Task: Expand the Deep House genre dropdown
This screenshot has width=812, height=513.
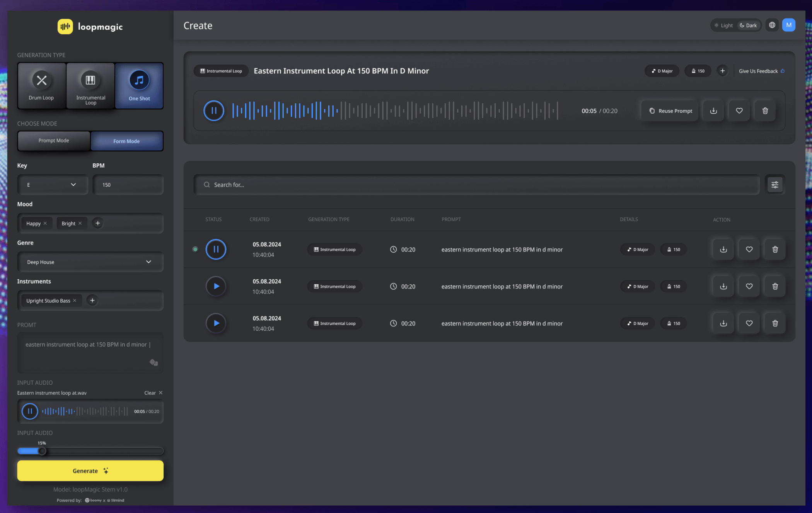Action: pos(90,262)
